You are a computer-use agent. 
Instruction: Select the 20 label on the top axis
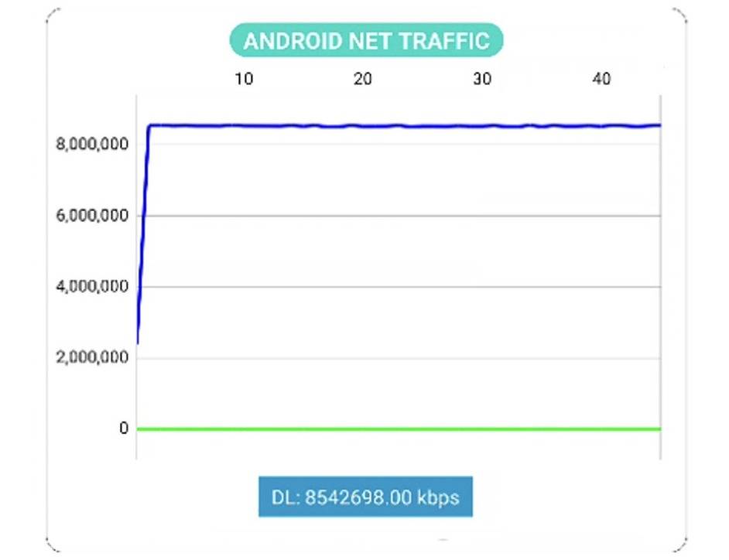[x=362, y=79]
